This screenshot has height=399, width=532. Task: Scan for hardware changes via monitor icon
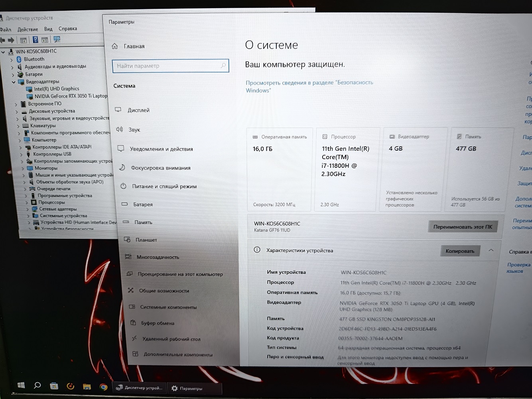pos(57,39)
